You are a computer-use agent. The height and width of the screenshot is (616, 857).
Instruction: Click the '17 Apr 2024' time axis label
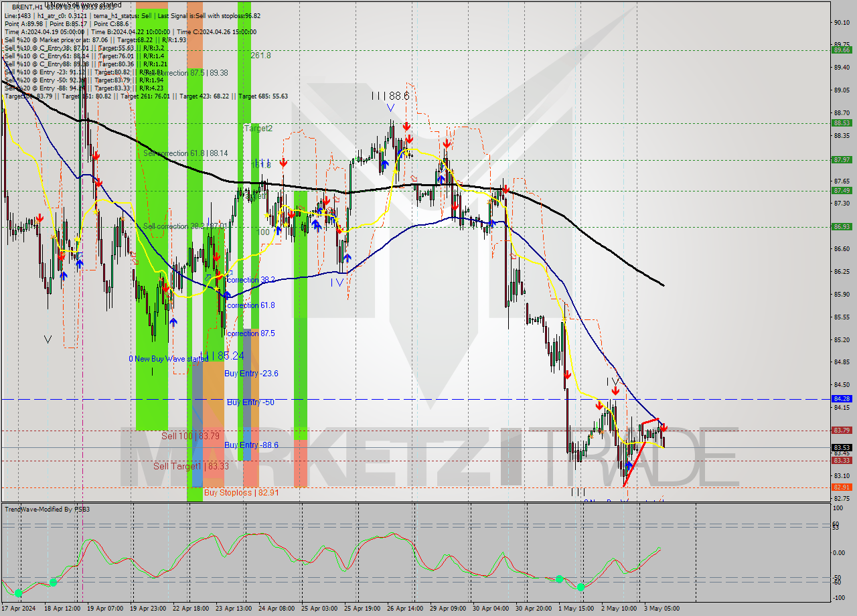click(20, 609)
